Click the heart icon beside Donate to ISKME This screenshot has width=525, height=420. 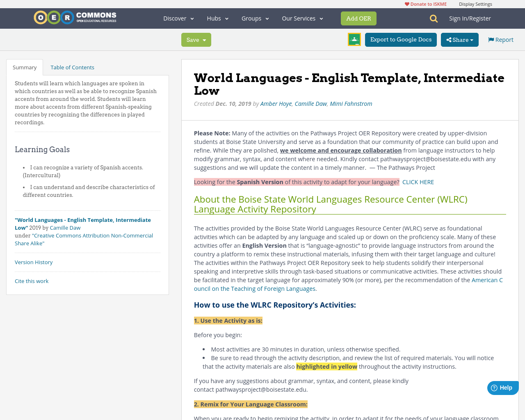pos(406,3)
